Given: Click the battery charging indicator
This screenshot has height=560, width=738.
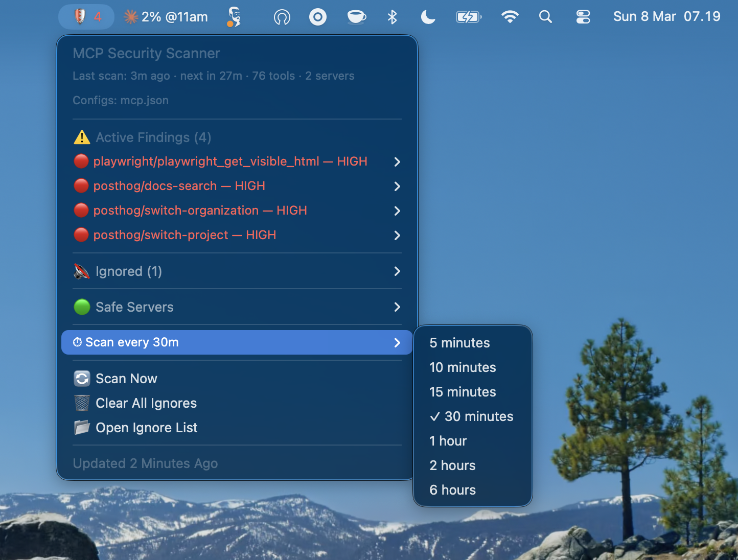Looking at the screenshot, I should (468, 16).
